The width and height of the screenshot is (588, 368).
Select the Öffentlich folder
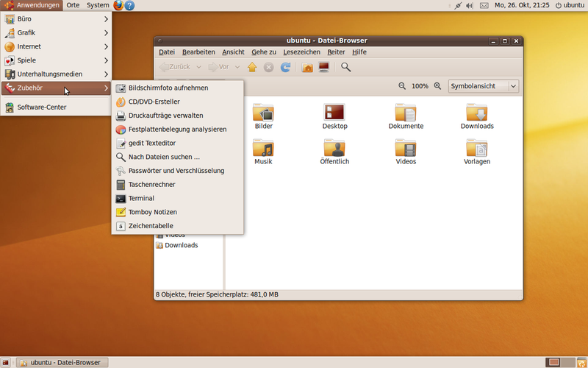click(x=334, y=152)
